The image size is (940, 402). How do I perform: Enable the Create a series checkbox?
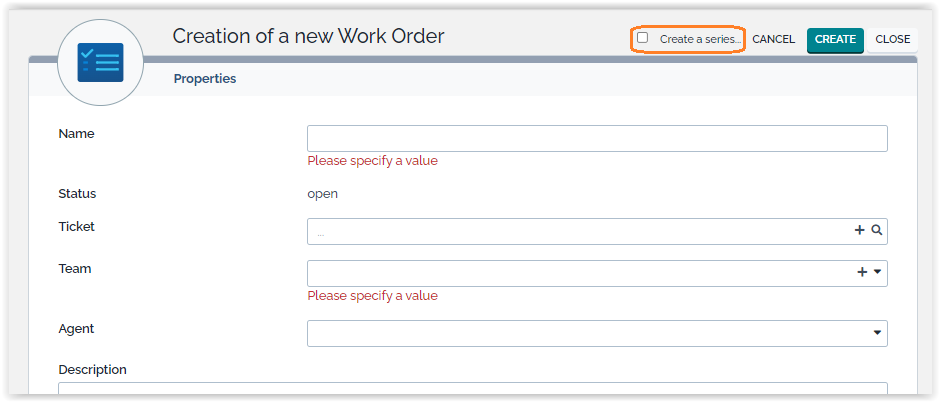click(643, 38)
